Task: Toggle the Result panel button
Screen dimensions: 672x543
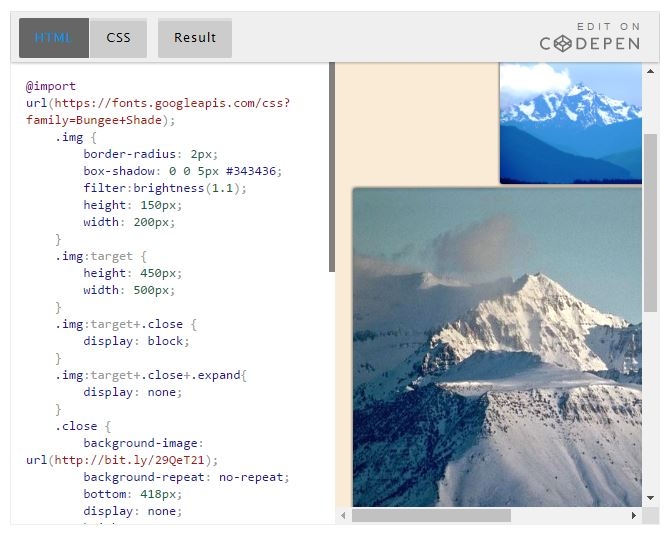Action: click(195, 38)
